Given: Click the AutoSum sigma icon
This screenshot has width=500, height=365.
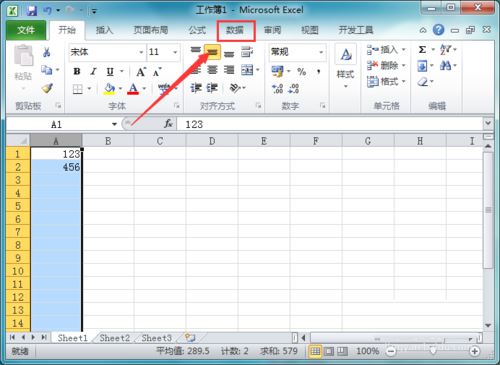Looking at the screenshot, I should click(422, 50).
